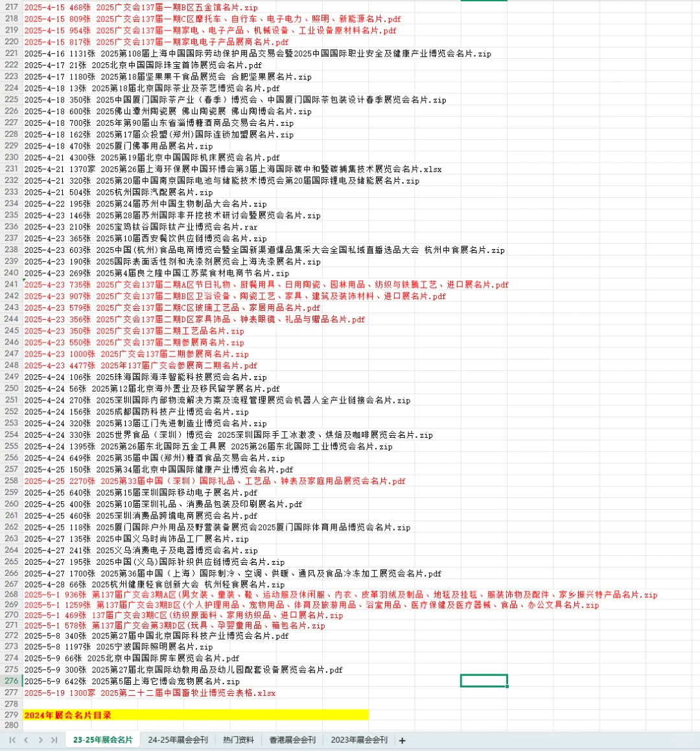Select the 宝鸡钛谷国际钛产业博览会名片.rar row
700x751 pixels.
(x=141, y=227)
